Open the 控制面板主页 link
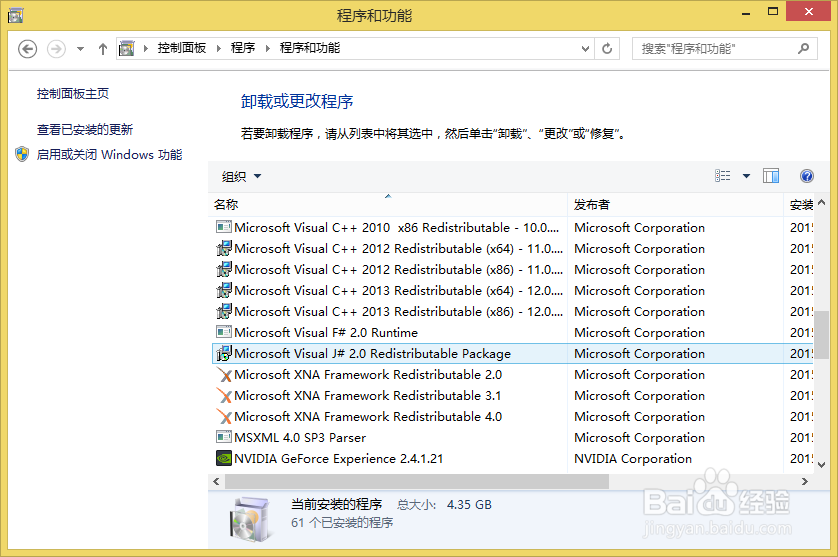The width and height of the screenshot is (838, 557). click(x=73, y=94)
